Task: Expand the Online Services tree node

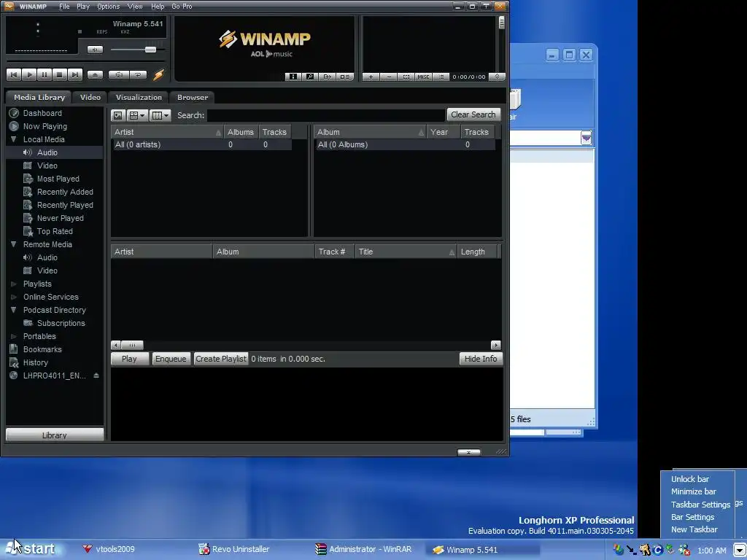Action: coord(13,297)
